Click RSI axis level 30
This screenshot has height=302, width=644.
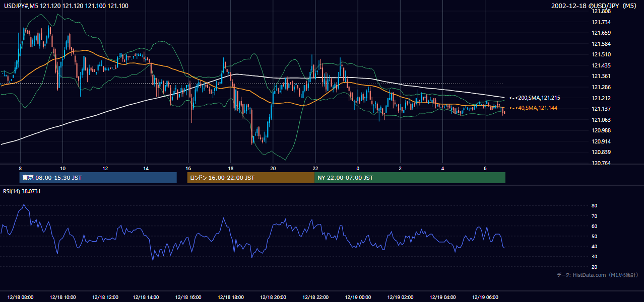[x=595, y=257]
